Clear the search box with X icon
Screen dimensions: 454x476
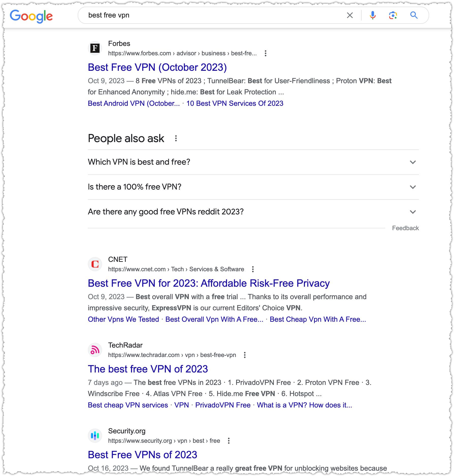pyautogui.click(x=350, y=15)
